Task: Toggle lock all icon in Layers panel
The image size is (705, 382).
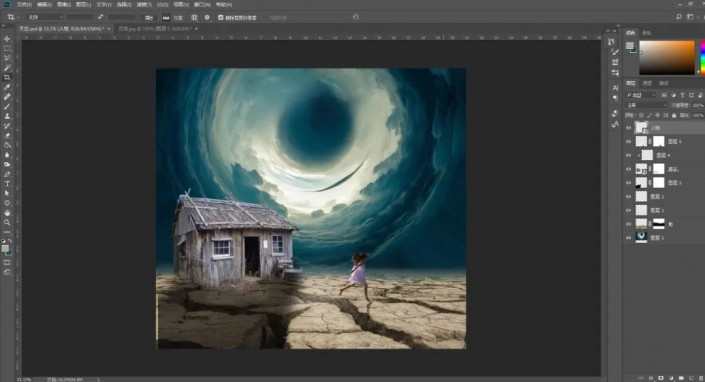Action: point(674,115)
